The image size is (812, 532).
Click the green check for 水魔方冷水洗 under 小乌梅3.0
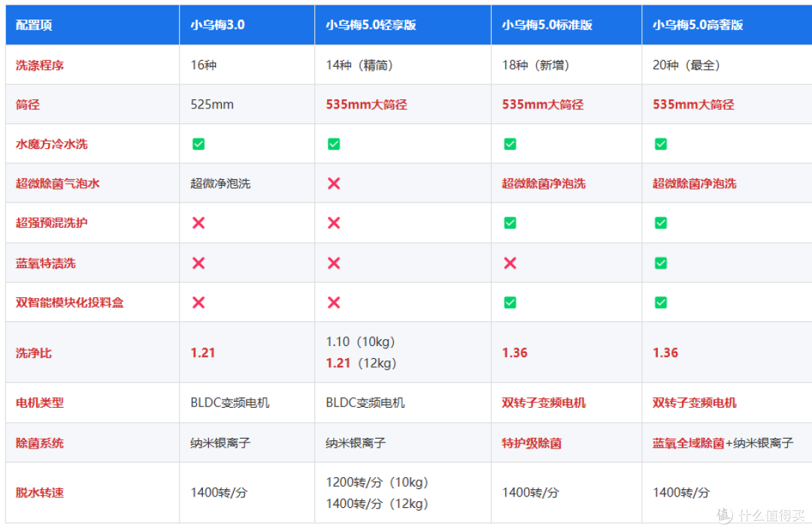click(x=198, y=144)
